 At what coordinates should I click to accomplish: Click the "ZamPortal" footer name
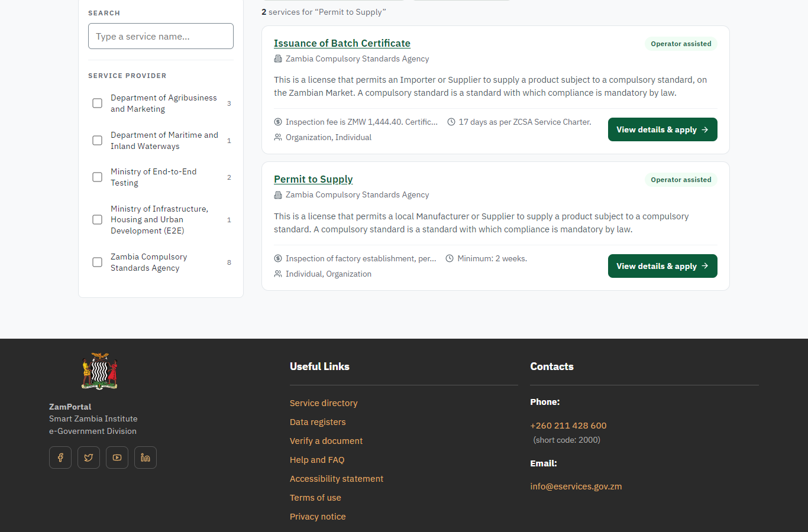click(70, 407)
